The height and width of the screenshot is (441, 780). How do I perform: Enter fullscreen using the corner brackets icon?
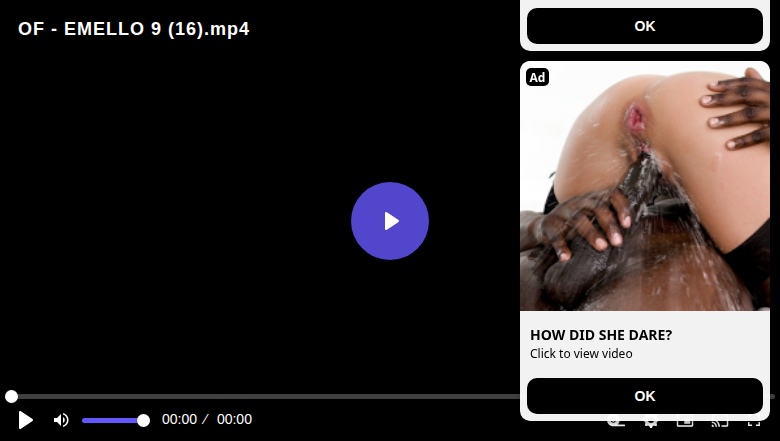coord(754,423)
